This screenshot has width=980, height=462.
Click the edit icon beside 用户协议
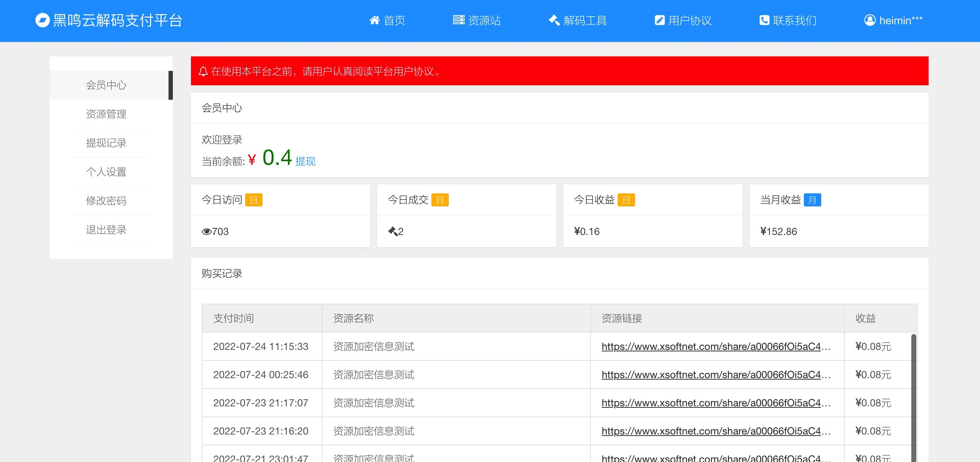659,20
